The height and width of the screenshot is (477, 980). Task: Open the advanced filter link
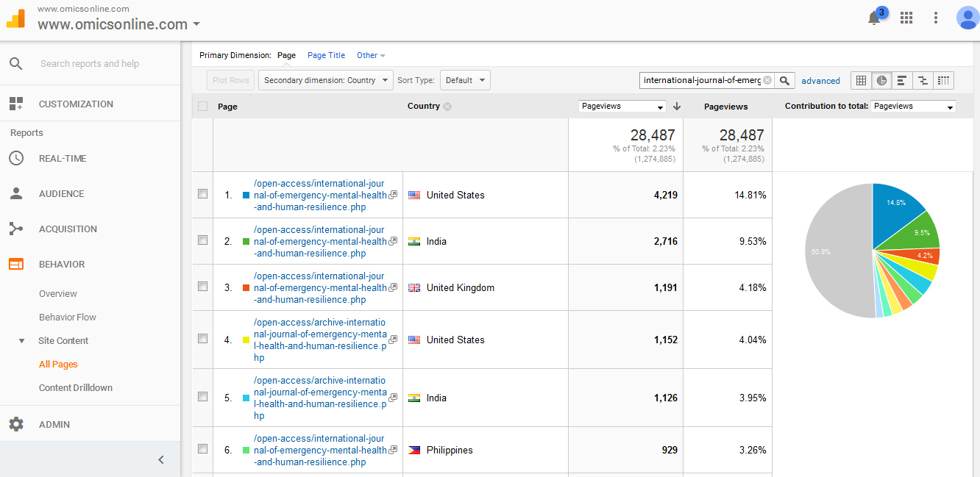point(820,81)
